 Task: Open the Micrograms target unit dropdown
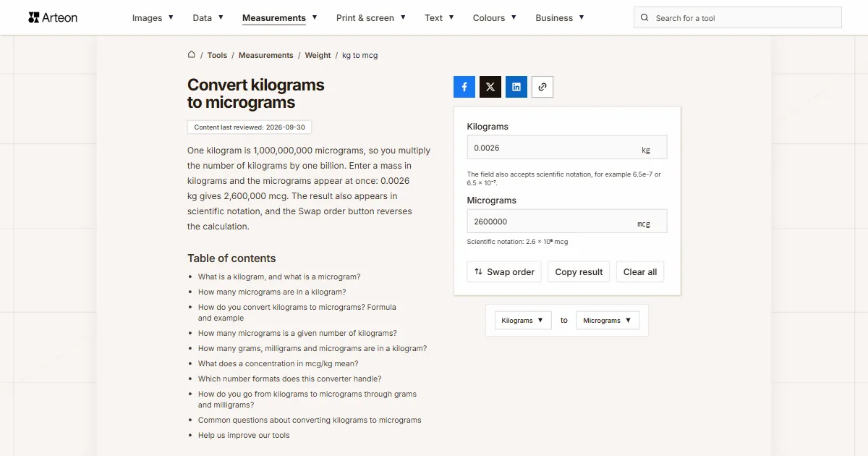click(608, 321)
